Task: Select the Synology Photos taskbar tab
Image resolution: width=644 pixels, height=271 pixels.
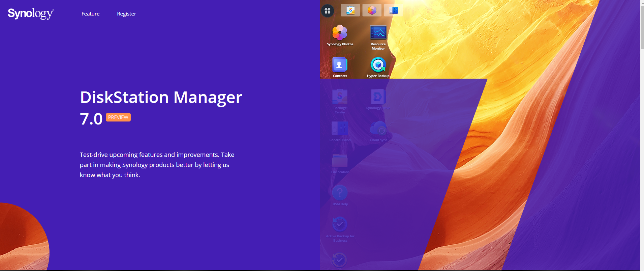Action: 372,10
